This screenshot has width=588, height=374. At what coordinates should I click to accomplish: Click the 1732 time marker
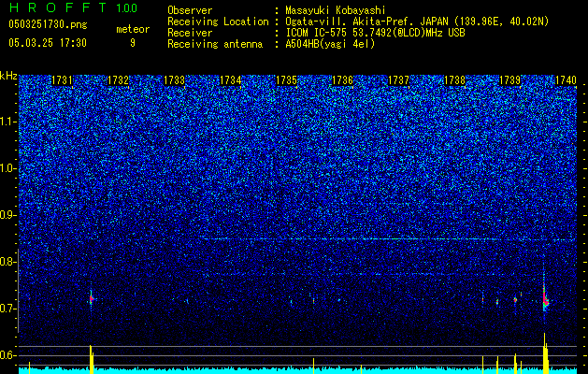pyautogui.click(x=118, y=80)
